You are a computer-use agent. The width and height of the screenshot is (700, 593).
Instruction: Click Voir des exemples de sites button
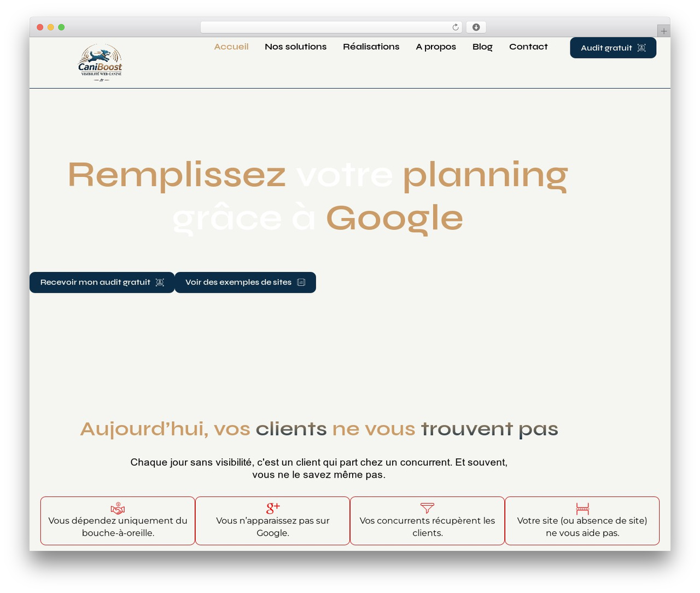pyautogui.click(x=245, y=282)
